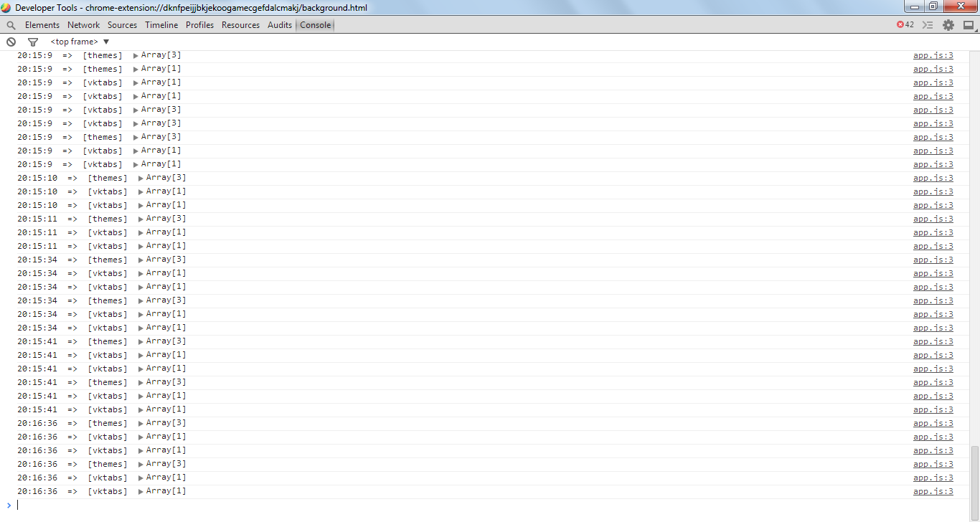Open the Timeline tab
Image resolution: width=980 pixels, height=522 pixels.
(x=161, y=25)
